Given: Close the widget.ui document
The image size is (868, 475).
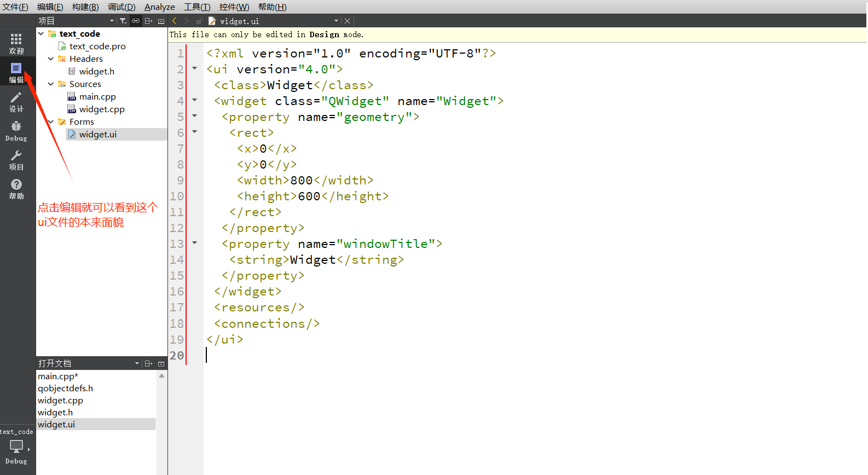Looking at the screenshot, I should click(x=347, y=21).
